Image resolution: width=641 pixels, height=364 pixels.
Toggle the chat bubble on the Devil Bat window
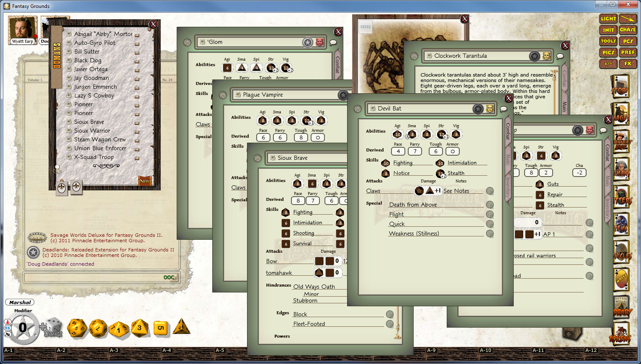click(503, 109)
